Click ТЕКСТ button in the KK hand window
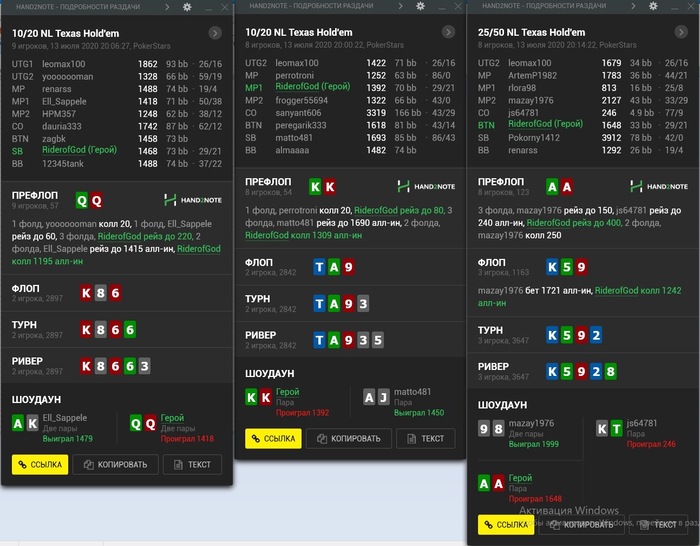This screenshot has height=546, width=700. [x=426, y=438]
